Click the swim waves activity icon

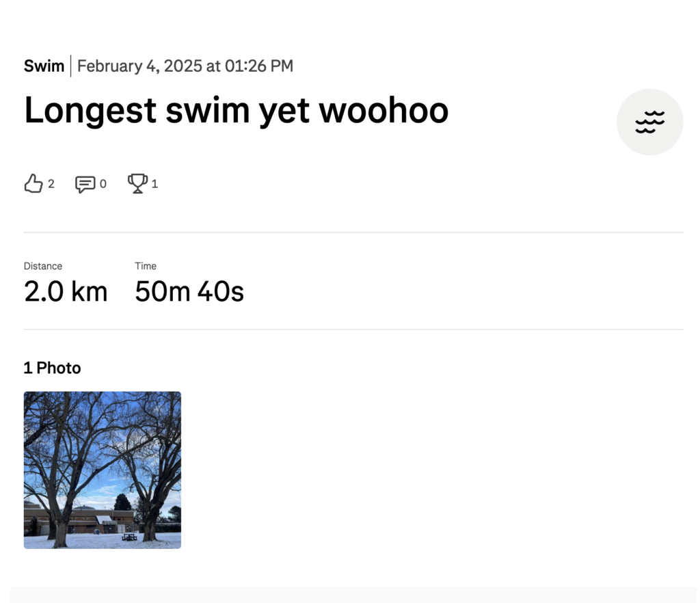pos(649,122)
